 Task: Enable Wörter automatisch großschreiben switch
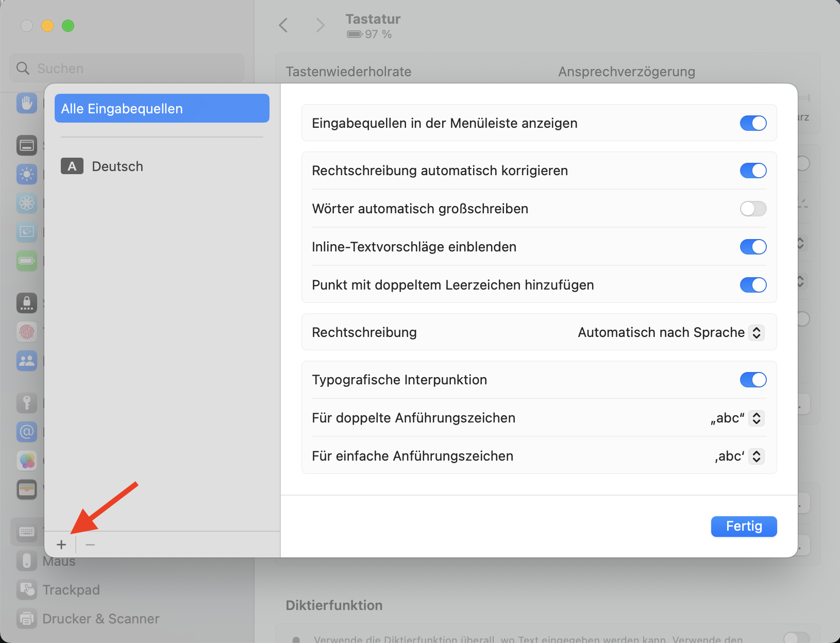pyautogui.click(x=753, y=209)
